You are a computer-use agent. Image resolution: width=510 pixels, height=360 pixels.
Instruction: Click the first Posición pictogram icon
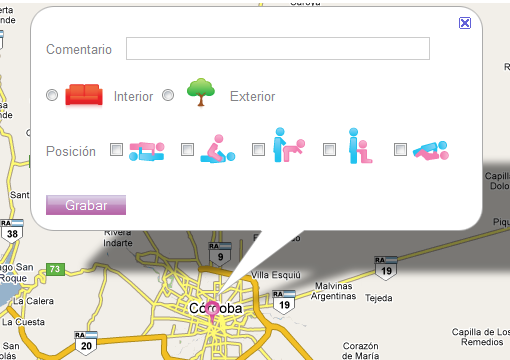pyautogui.click(x=147, y=151)
